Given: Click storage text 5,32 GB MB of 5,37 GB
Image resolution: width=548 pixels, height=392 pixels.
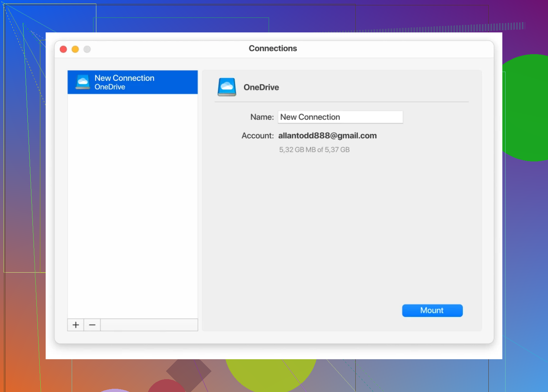Looking at the screenshot, I should pos(314,150).
